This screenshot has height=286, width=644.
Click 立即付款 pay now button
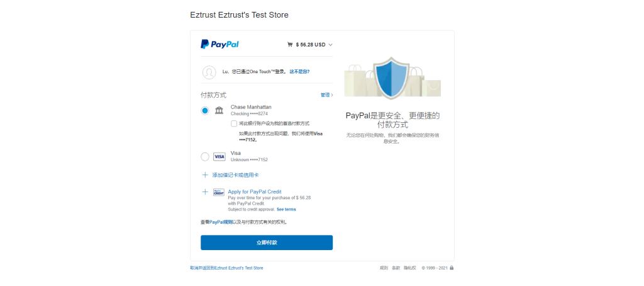267,243
